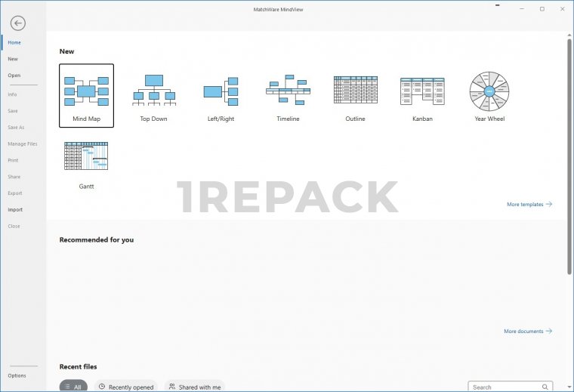Viewport: 574px width, 392px height.
Task: Show Recently opened files filter
Action: click(x=125, y=387)
